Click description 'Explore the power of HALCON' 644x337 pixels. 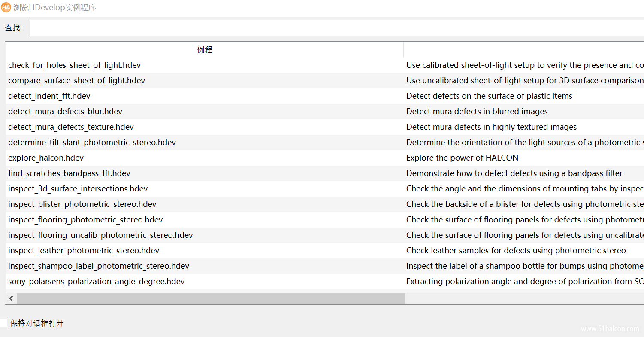click(463, 158)
